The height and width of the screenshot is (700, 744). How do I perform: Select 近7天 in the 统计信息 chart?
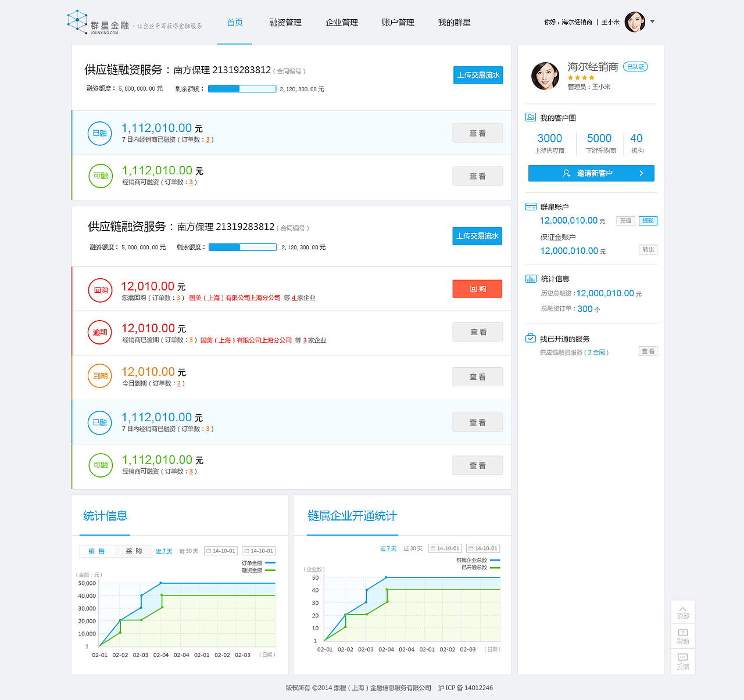163,551
